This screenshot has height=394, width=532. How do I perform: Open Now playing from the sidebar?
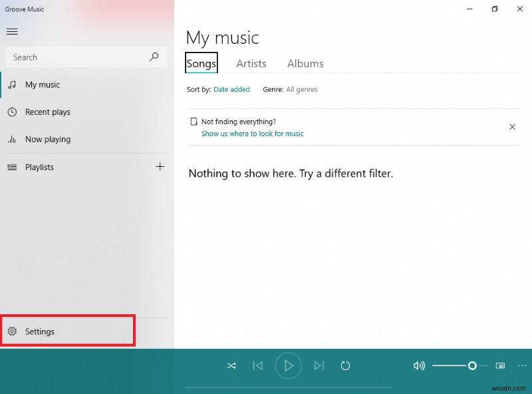[x=47, y=139]
